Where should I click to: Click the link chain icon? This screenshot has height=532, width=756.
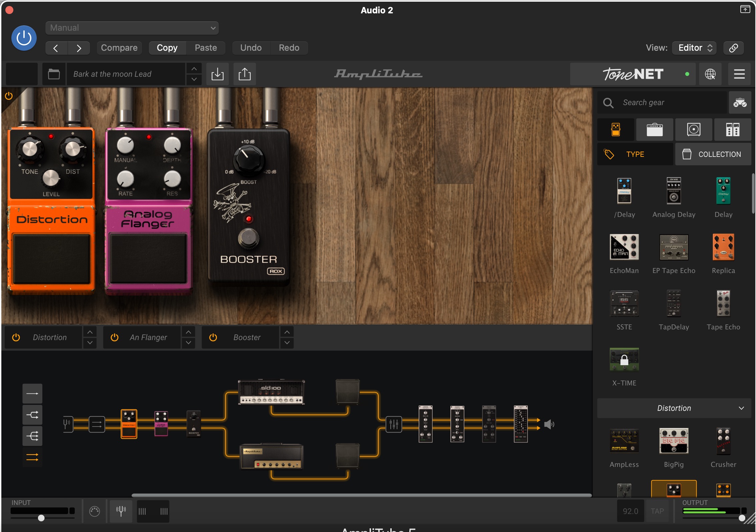(x=734, y=48)
